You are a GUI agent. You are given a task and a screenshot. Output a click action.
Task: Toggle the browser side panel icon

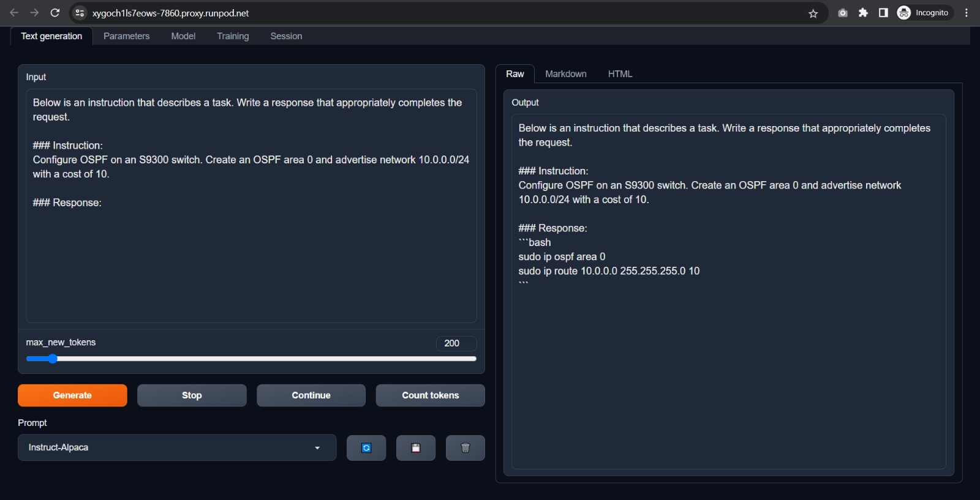[x=883, y=13]
